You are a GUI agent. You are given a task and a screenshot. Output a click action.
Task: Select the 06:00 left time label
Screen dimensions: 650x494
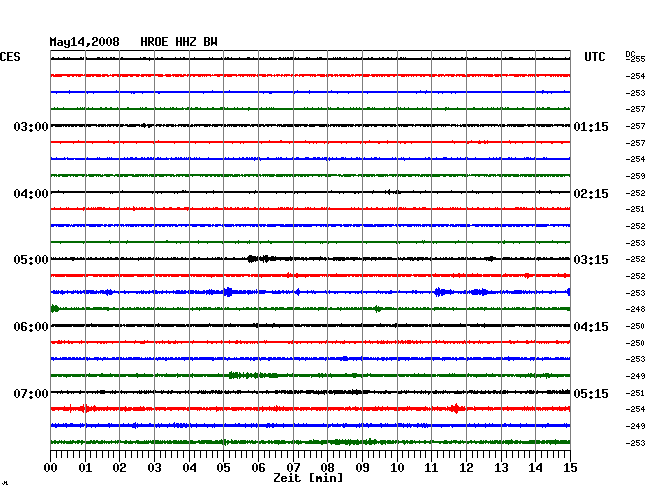[x=31, y=327]
